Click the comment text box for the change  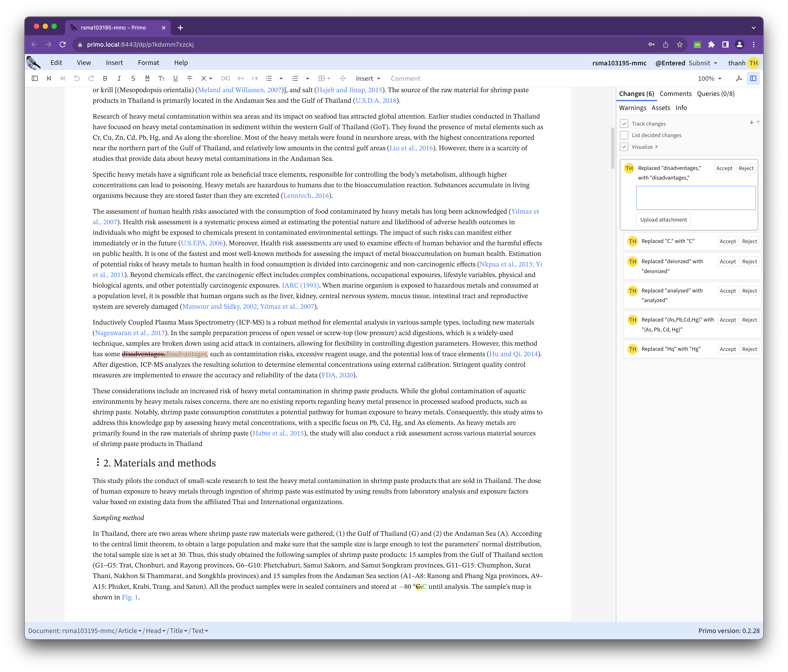click(x=696, y=198)
